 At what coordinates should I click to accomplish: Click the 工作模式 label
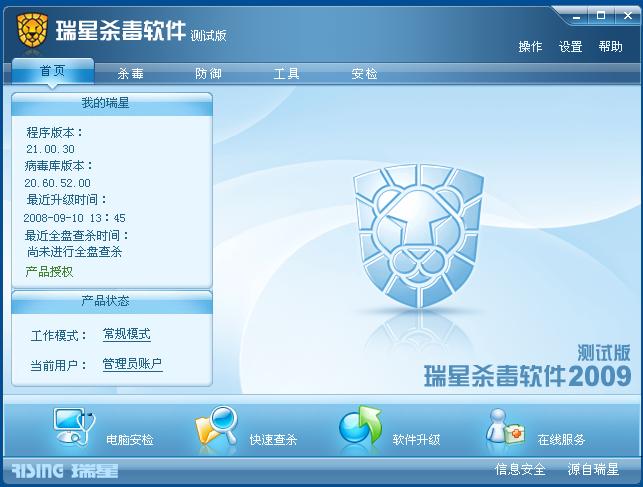coord(59,336)
